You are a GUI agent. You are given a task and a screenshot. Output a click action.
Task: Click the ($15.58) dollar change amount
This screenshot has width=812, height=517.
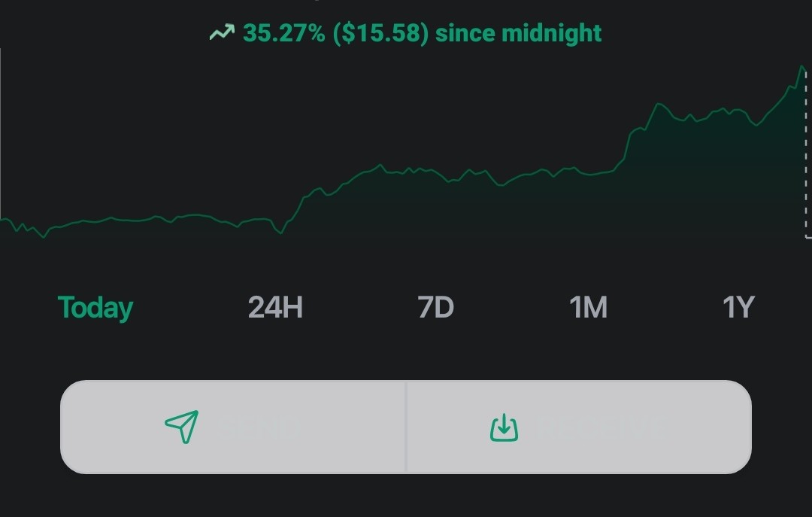coord(380,33)
